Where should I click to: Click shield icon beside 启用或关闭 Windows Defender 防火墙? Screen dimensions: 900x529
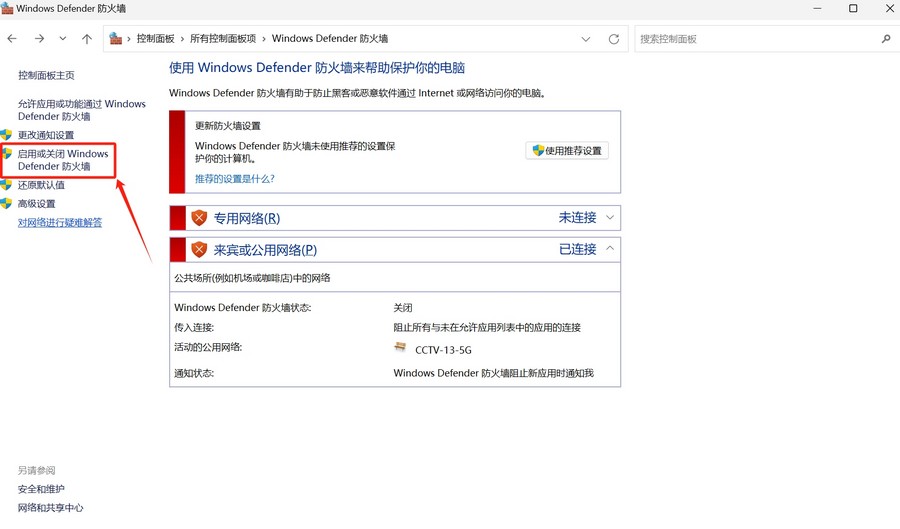pos(6,153)
